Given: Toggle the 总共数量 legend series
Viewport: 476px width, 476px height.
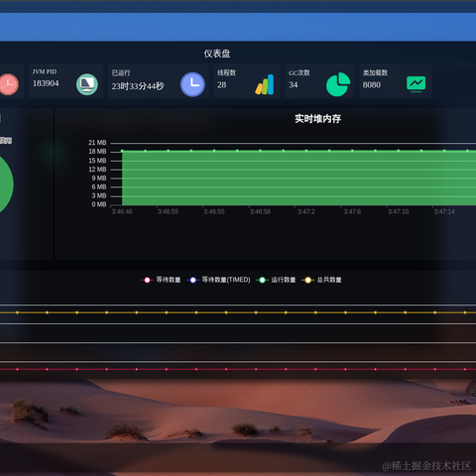Looking at the screenshot, I should click(x=322, y=280).
